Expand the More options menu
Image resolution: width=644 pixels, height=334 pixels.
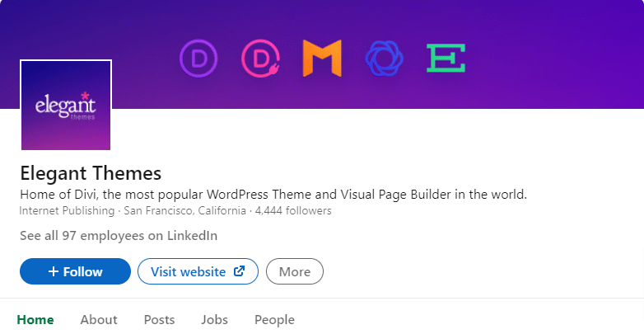click(x=295, y=271)
